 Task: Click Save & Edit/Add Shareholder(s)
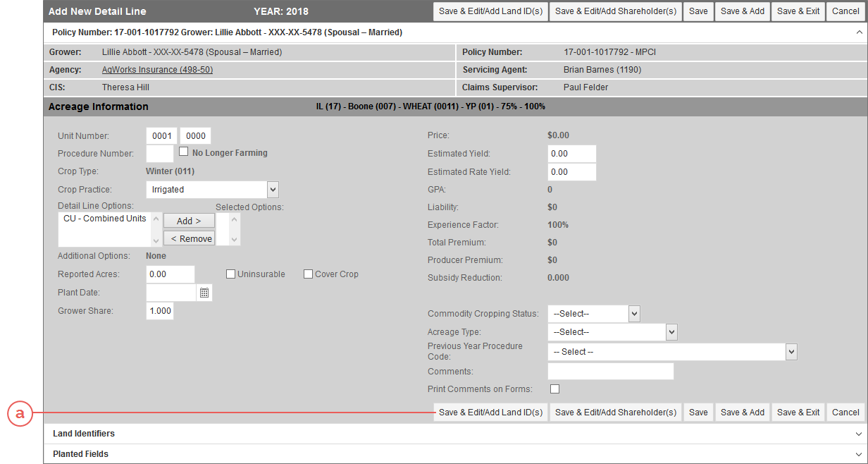(x=615, y=412)
